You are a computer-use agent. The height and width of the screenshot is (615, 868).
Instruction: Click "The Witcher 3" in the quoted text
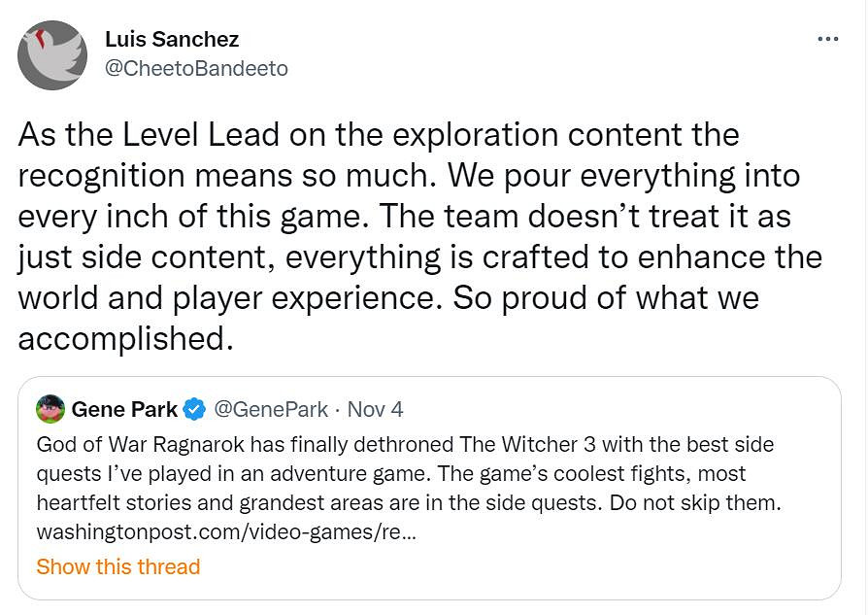pos(524,444)
